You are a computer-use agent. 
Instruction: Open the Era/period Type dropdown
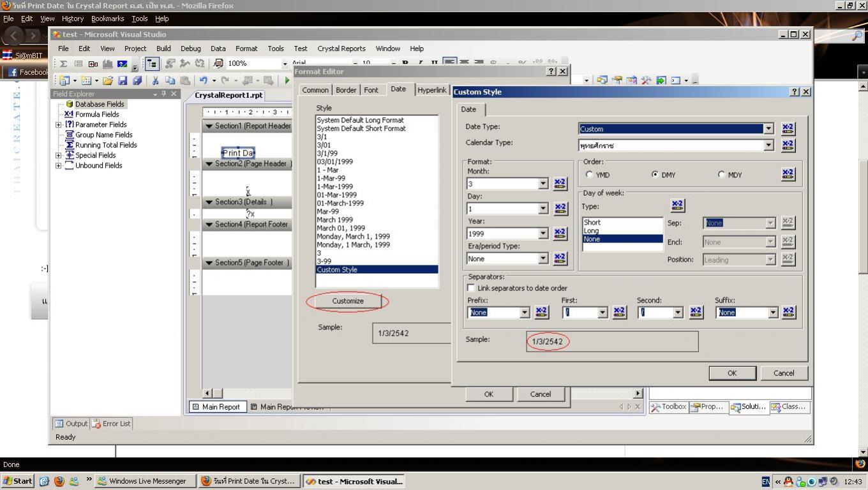click(543, 258)
